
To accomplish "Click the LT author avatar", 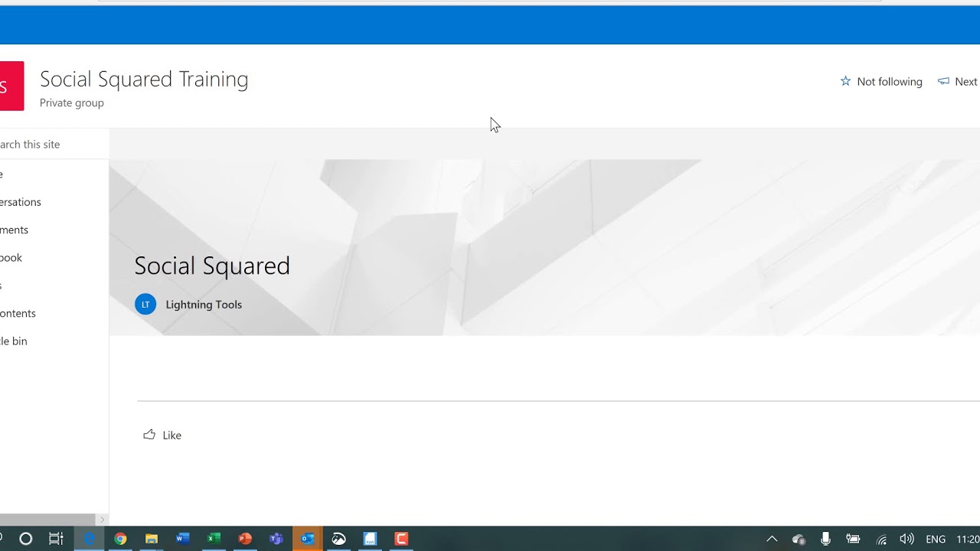I will pos(145,305).
